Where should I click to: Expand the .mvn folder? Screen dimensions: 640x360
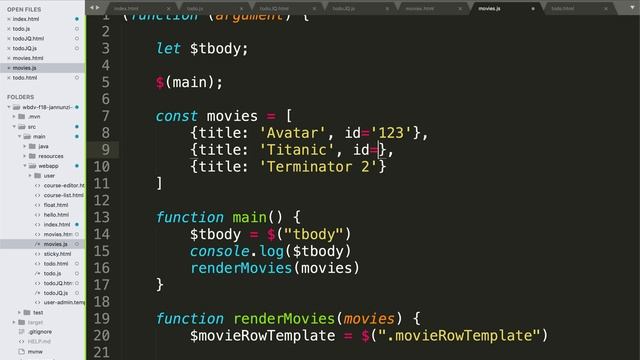click(x=14, y=117)
